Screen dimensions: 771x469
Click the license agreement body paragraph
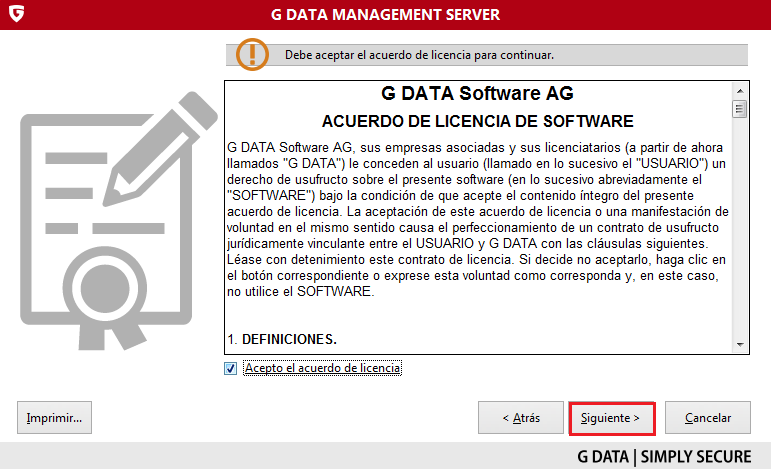[478, 220]
